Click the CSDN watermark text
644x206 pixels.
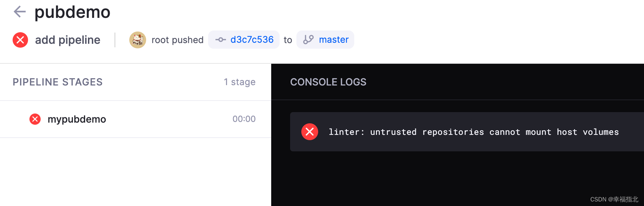tap(614, 199)
